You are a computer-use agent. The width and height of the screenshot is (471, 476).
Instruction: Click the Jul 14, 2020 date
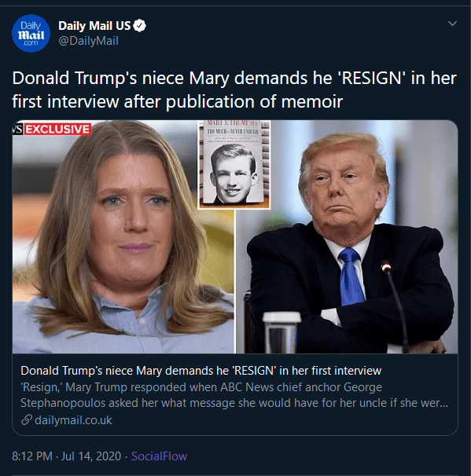click(91, 456)
